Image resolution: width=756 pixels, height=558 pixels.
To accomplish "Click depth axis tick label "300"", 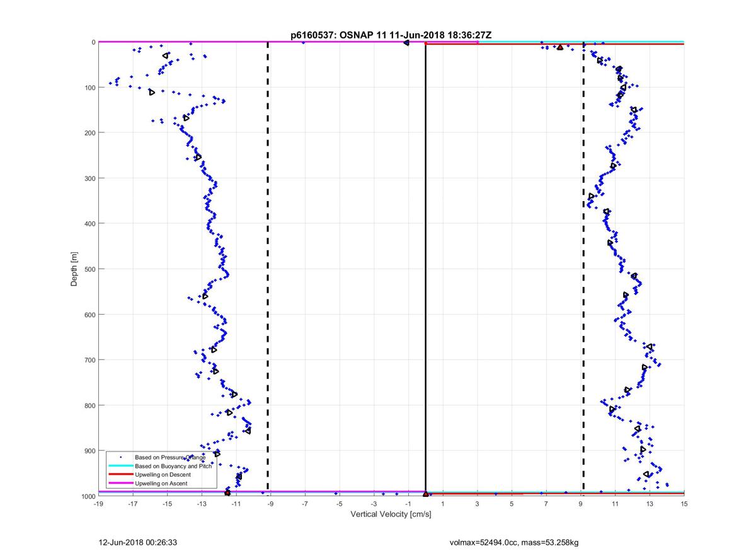I will 89,178.
